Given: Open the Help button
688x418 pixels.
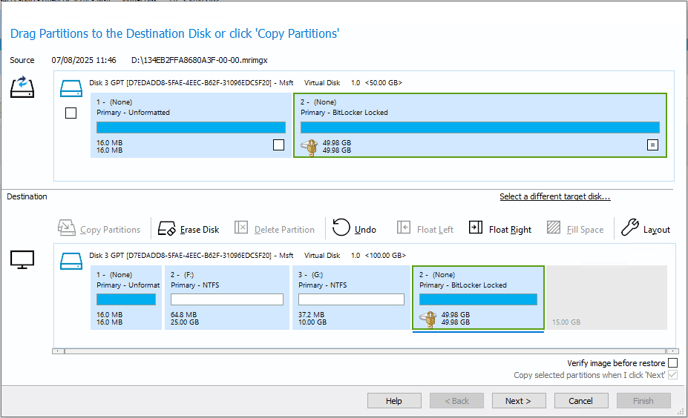Looking at the screenshot, I should tap(394, 400).
